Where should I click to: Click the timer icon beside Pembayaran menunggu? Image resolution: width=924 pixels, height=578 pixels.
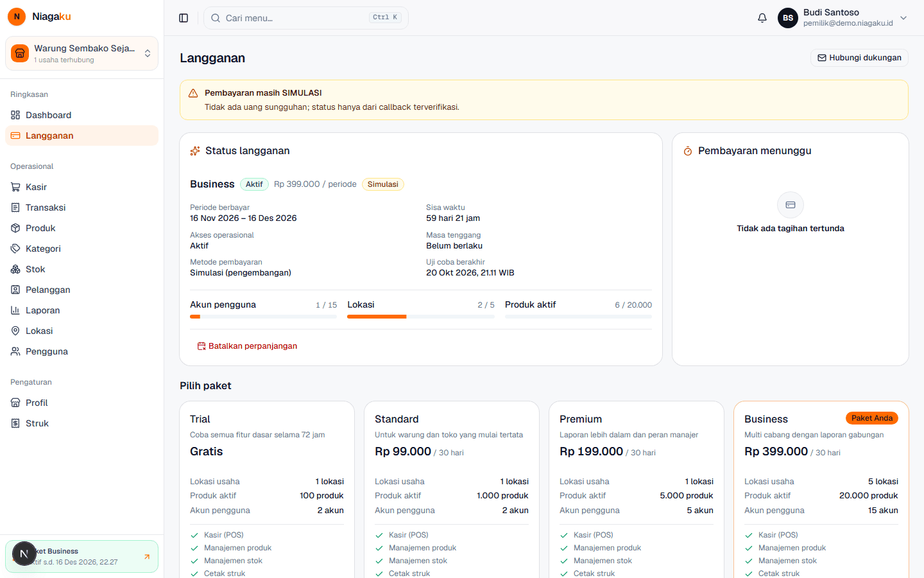click(688, 151)
